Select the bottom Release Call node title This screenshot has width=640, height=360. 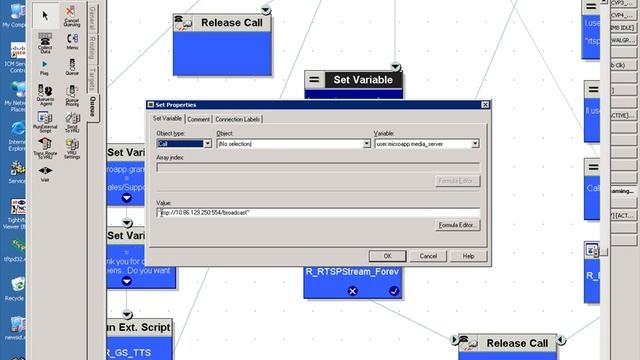[x=517, y=343]
